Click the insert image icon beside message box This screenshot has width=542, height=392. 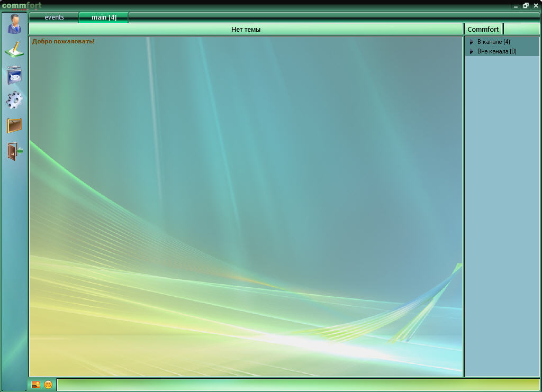35,385
